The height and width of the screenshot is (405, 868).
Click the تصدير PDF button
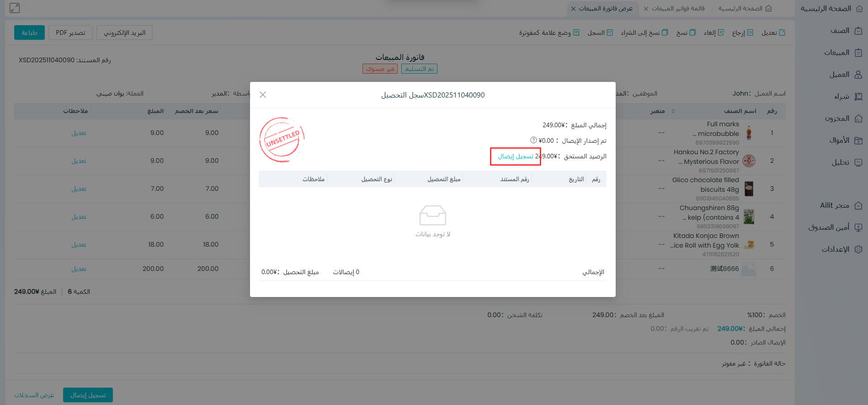pyautogui.click(x=70, y=33)
